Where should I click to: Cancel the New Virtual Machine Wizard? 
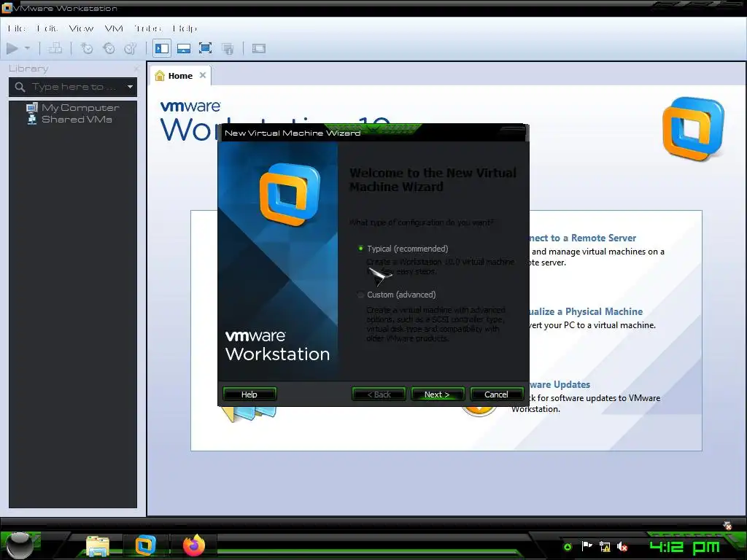pos(496,394)
